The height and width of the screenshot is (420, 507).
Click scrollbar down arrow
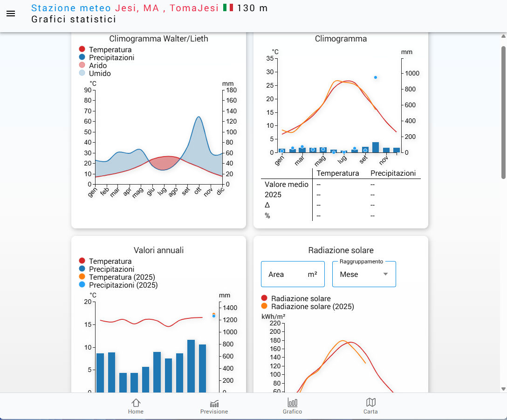point(503,388)
